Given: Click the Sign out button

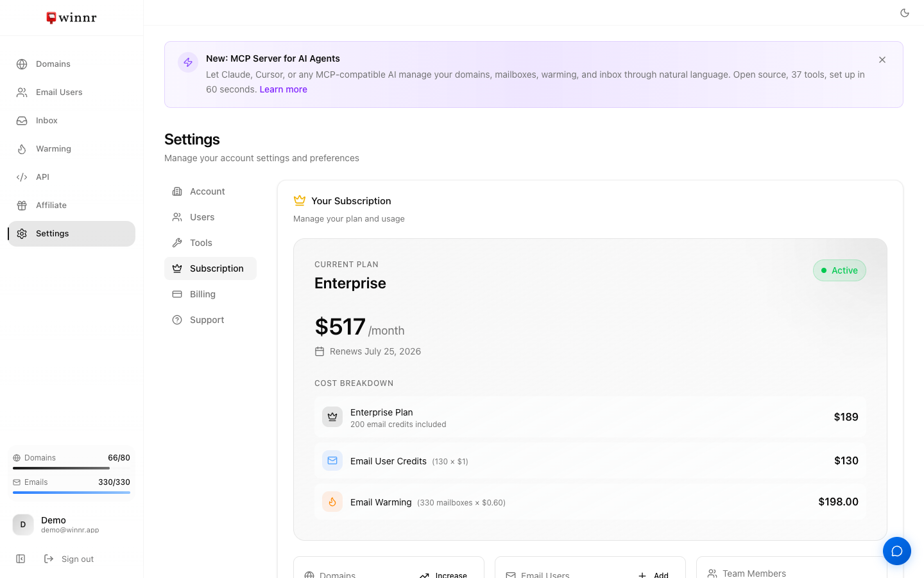Looking at the screenshot, I should coord(69,559).
